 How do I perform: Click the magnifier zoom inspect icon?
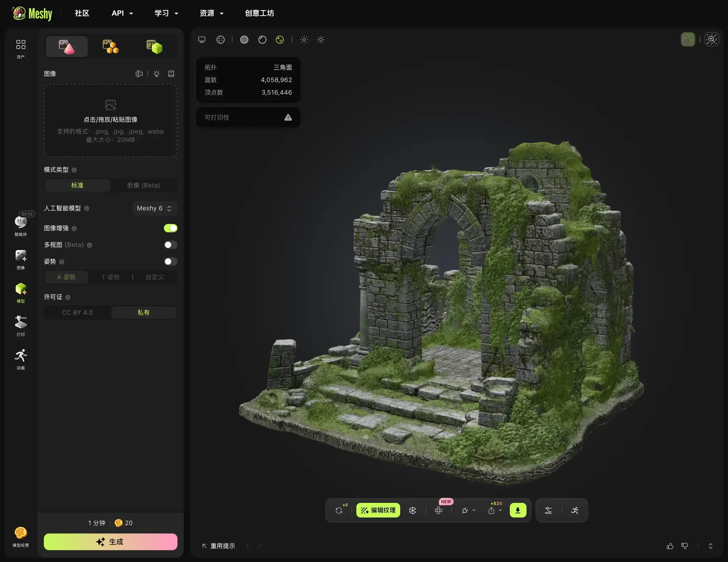point(712,39)
